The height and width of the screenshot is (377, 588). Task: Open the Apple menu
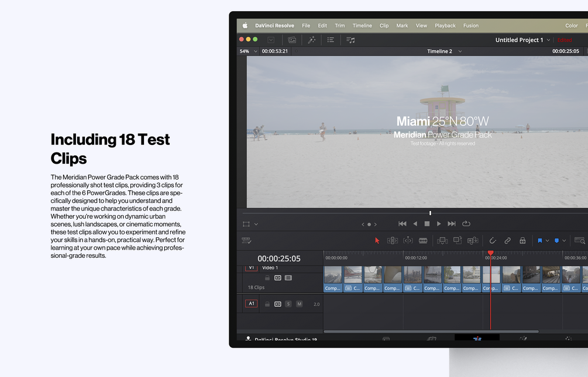pos(245,26)
